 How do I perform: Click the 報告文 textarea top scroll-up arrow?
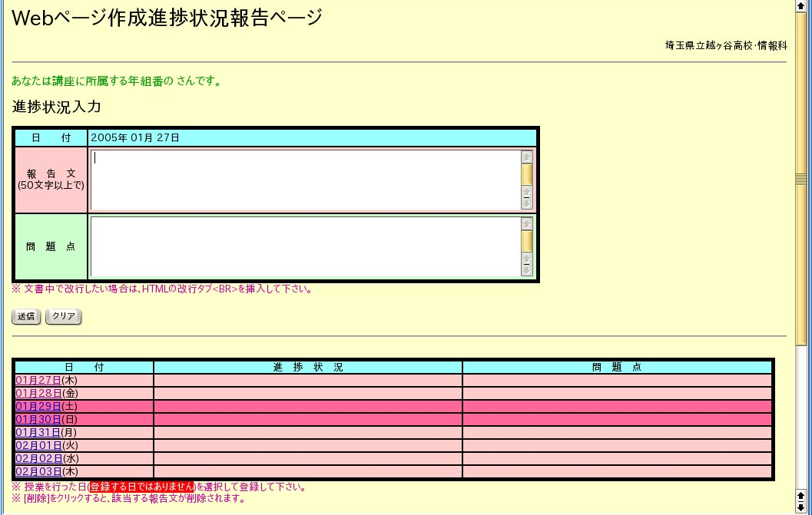(x=527, y=157)
